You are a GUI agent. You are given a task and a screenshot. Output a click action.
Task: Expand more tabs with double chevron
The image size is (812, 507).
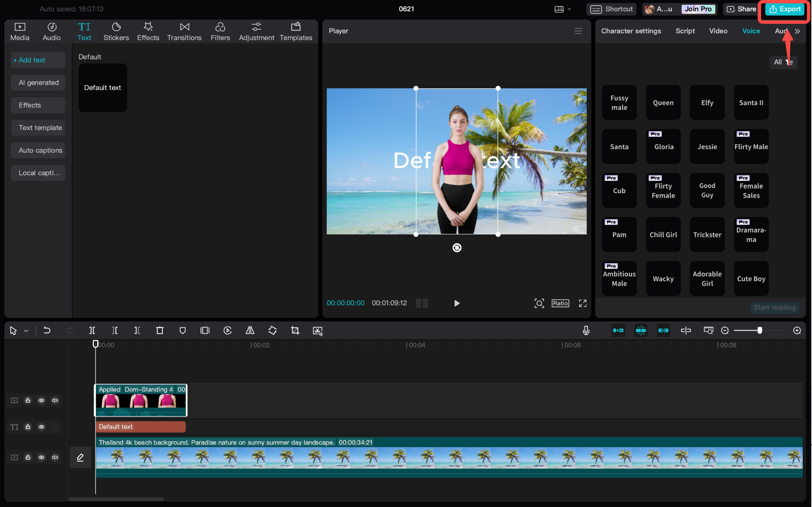click(798, 31)
